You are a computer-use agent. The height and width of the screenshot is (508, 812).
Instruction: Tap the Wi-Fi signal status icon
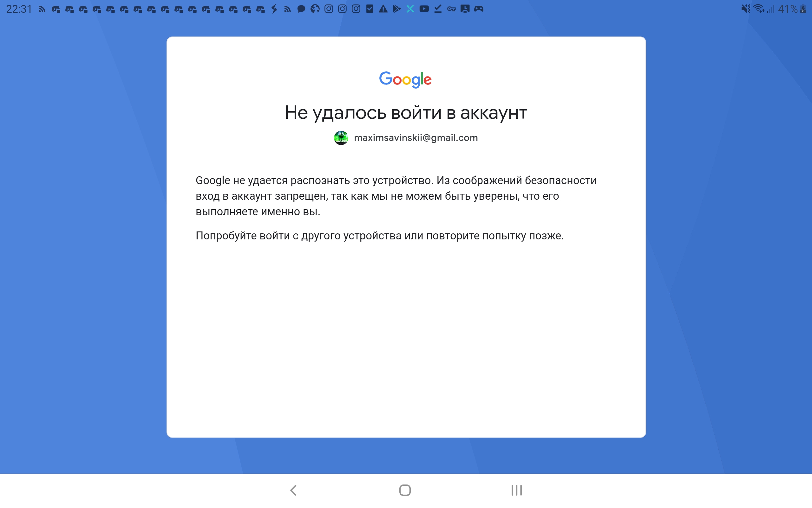[x=759, y=9]
